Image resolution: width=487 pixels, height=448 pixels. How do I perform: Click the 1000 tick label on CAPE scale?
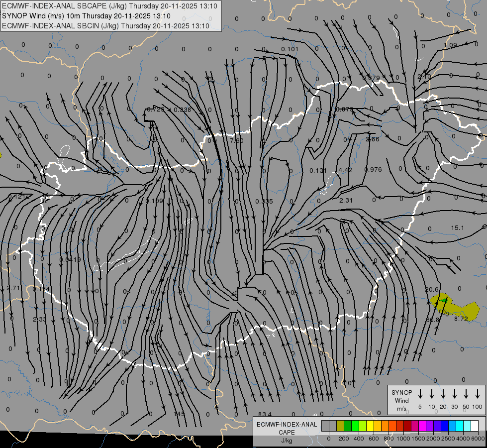click(403, 439)
